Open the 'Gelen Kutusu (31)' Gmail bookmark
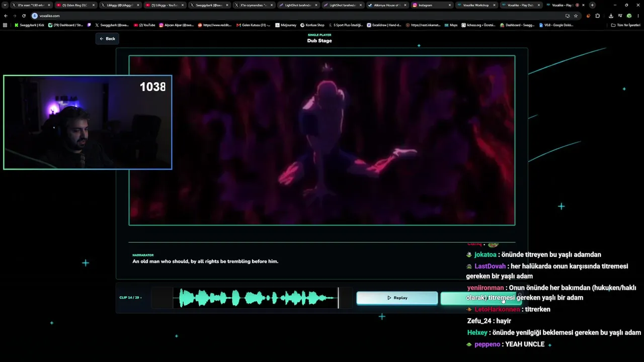 point(254,25)
